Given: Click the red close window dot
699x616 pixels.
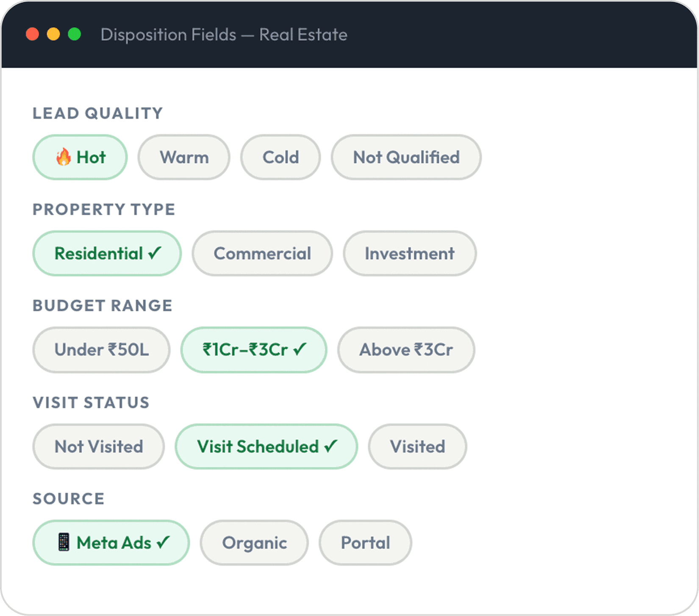Looking at the screenshot, I should 33,34.
